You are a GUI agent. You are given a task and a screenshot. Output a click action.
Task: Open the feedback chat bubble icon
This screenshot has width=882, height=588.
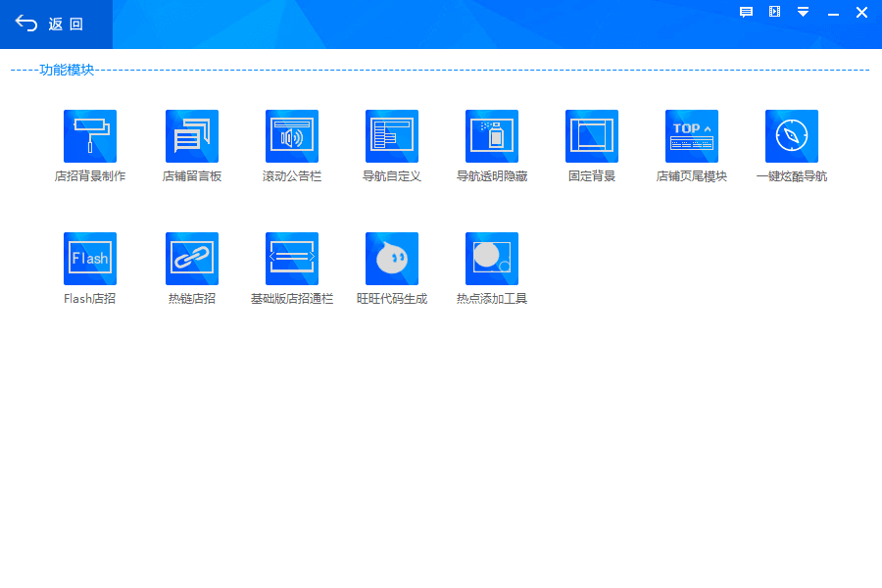coord(746,12)
